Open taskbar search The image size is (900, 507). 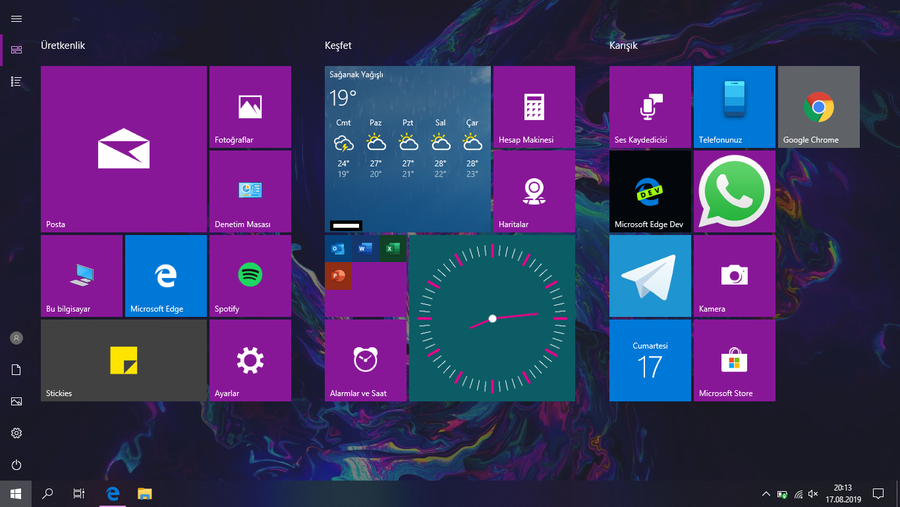click(48, 494)
